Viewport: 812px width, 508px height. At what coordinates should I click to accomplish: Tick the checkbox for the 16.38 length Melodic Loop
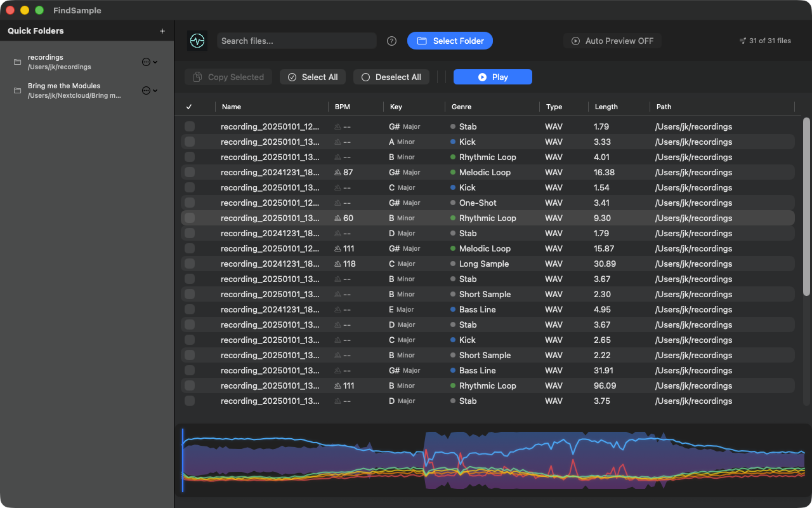tap(190, 173)
